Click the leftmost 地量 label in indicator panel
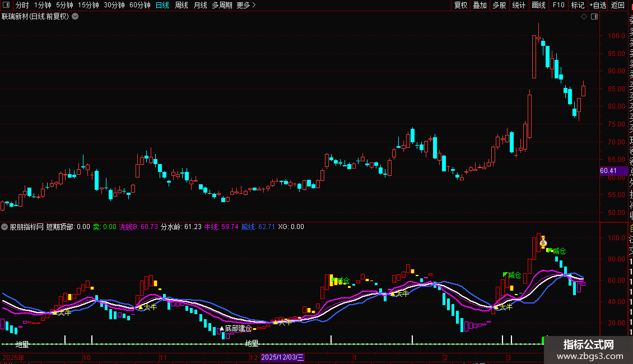This screenshot has height=364, width=633. click(x=22, y=344)
